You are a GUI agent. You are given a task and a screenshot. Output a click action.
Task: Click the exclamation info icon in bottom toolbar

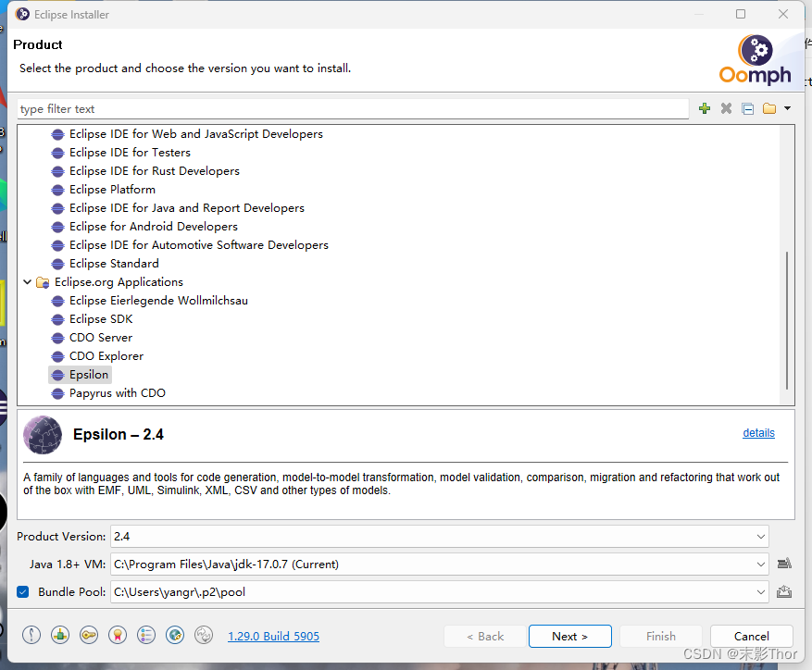[31, 635]
